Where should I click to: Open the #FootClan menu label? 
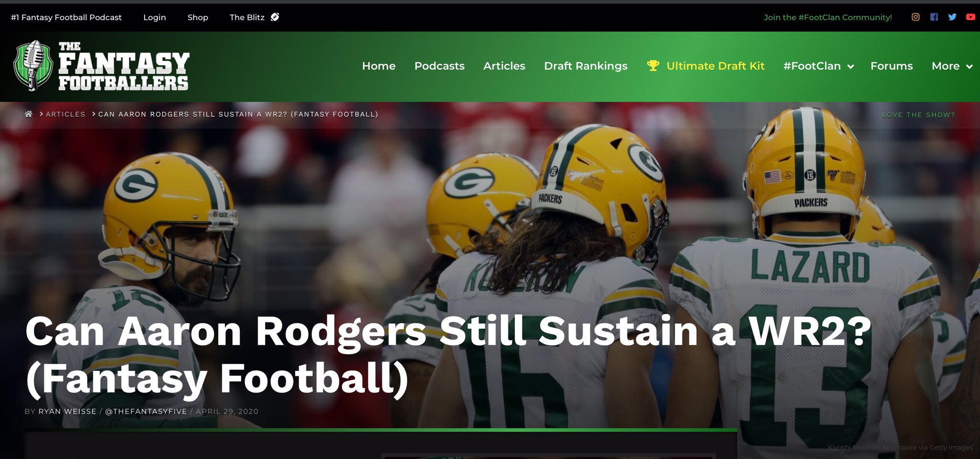812,66
